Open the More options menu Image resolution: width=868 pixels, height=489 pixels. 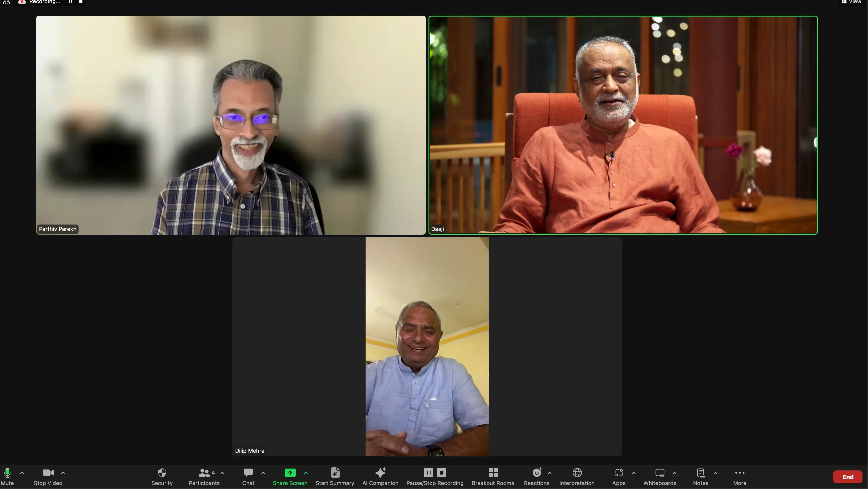pyautogui.click(x=740, y=476)
